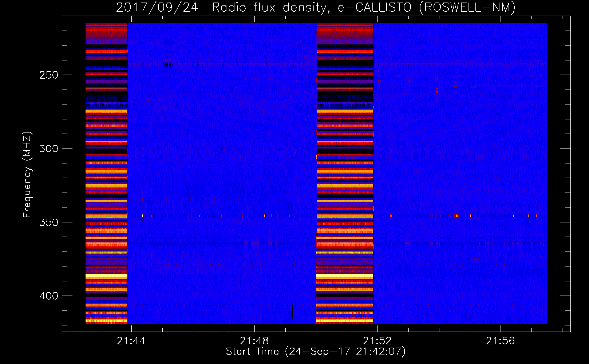589x364 pixels.
Task: Click the 21:48 time axis label
Action: pos(254,341)
